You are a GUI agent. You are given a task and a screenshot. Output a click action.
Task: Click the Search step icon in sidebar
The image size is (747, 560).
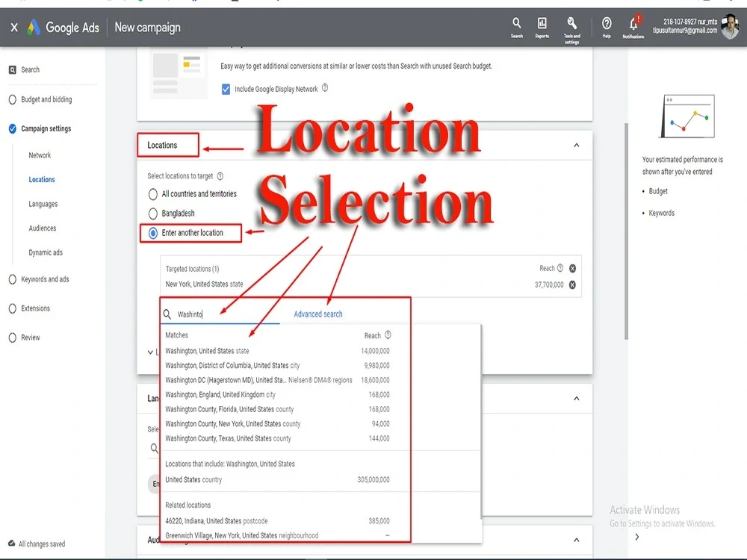click(x=13, y=70)
